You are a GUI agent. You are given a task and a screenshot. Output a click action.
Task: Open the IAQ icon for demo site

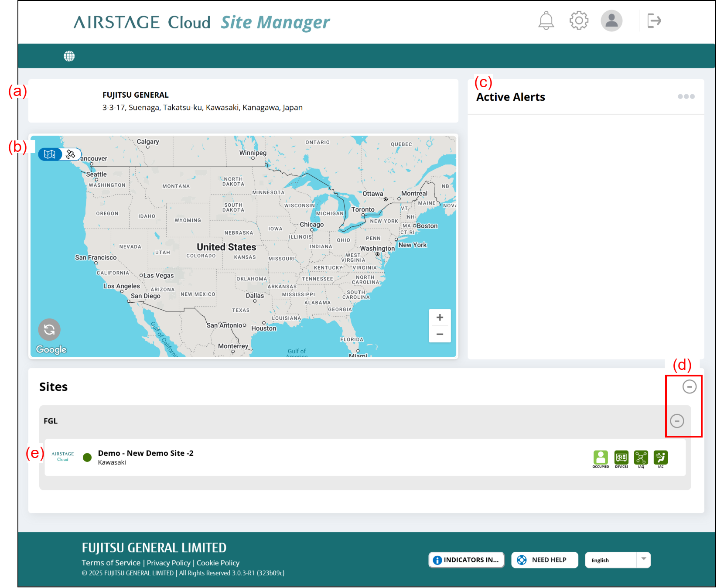(x=641, y=458)
